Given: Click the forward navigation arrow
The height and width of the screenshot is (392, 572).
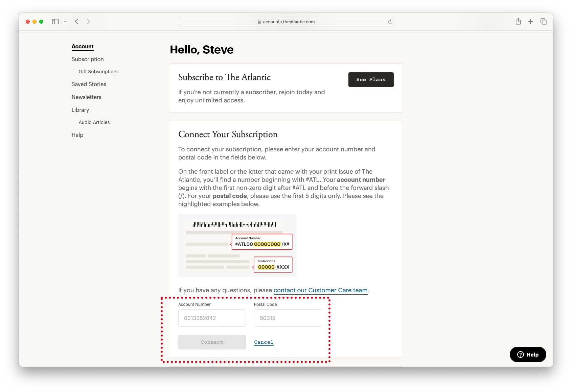Looking at the screenshot, I should (88, 21).
